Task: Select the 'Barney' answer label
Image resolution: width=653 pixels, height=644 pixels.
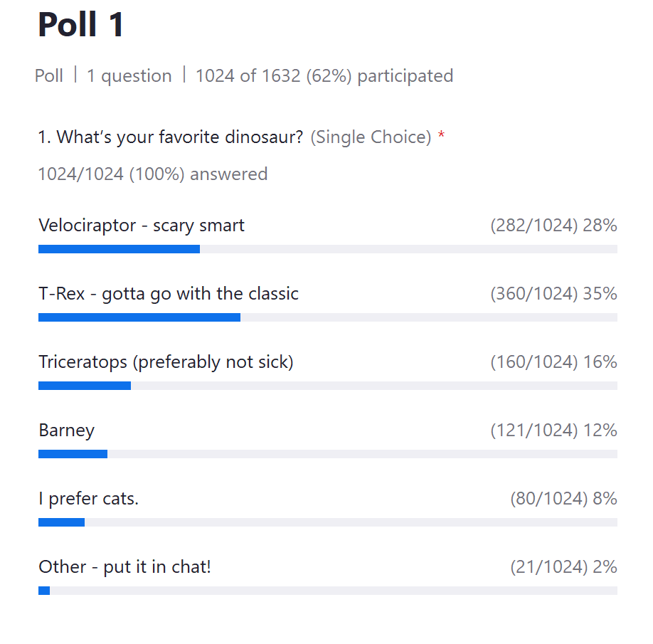Action: 66,431
